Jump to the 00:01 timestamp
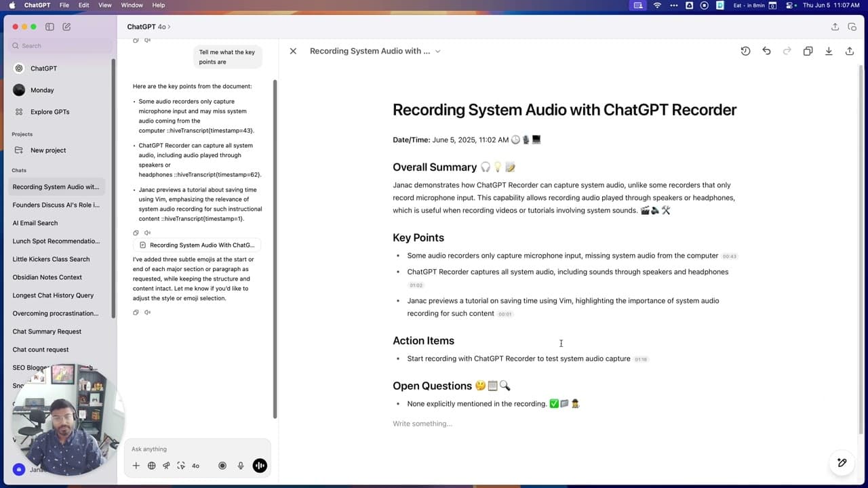This screenshot has width=868, height=488. pyautogui.click(x=505, y=314)
